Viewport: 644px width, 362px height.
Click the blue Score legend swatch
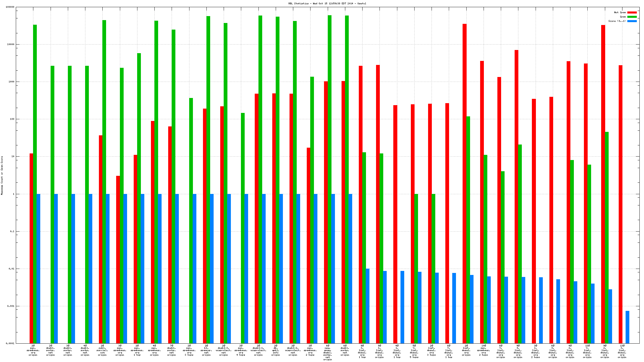point(632,21)
